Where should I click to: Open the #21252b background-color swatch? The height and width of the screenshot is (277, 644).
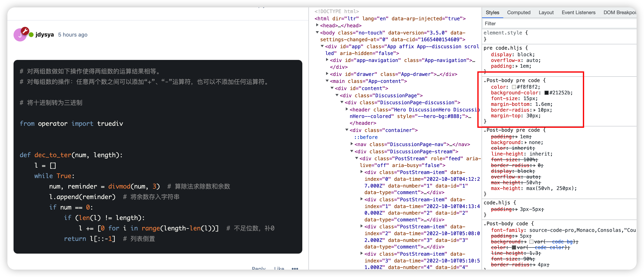pyautogui.click(x=546, y=93)
